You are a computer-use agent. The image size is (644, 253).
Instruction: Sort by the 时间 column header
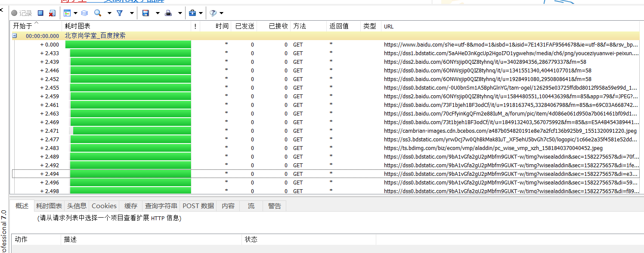pyautogui.click(x=215, y=26)
